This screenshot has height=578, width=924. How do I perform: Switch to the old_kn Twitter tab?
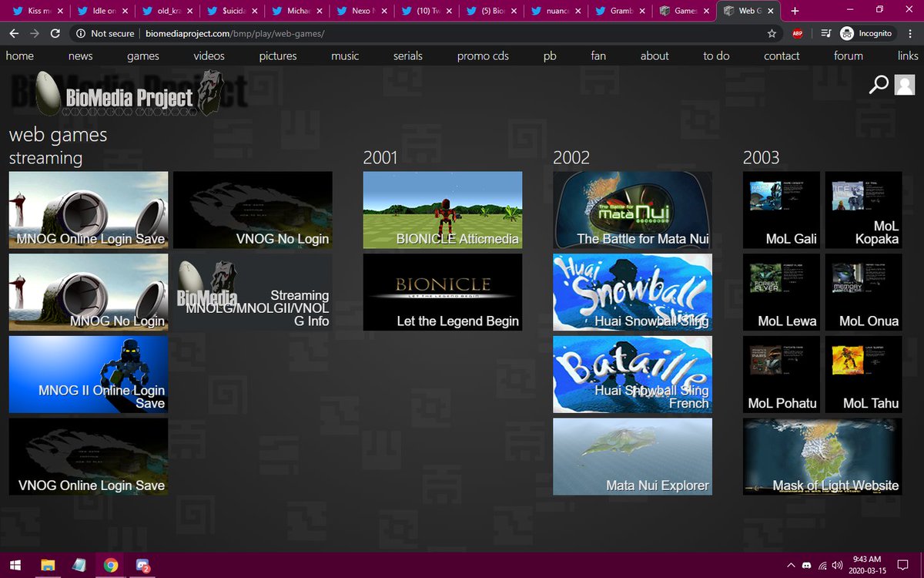tap(168, 11)
